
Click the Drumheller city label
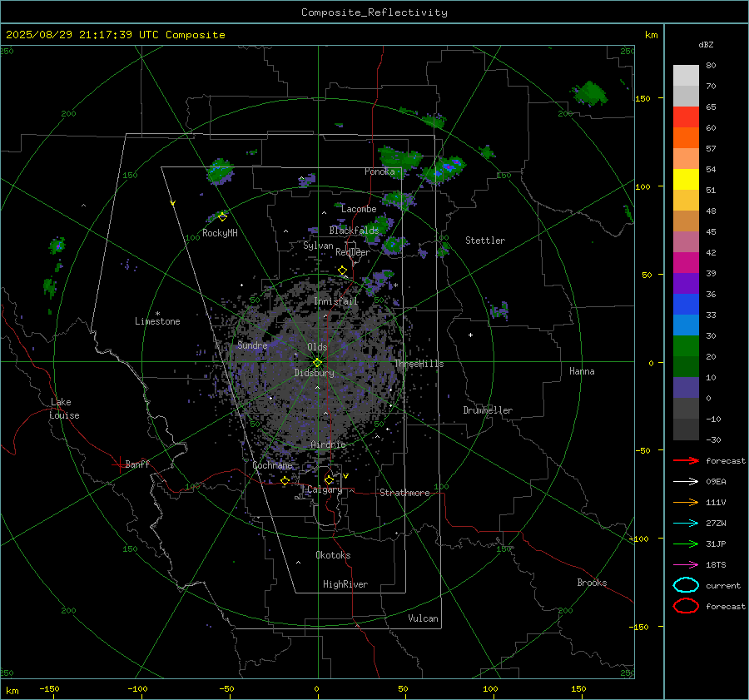pyautogui.click(x=488, y=410)
